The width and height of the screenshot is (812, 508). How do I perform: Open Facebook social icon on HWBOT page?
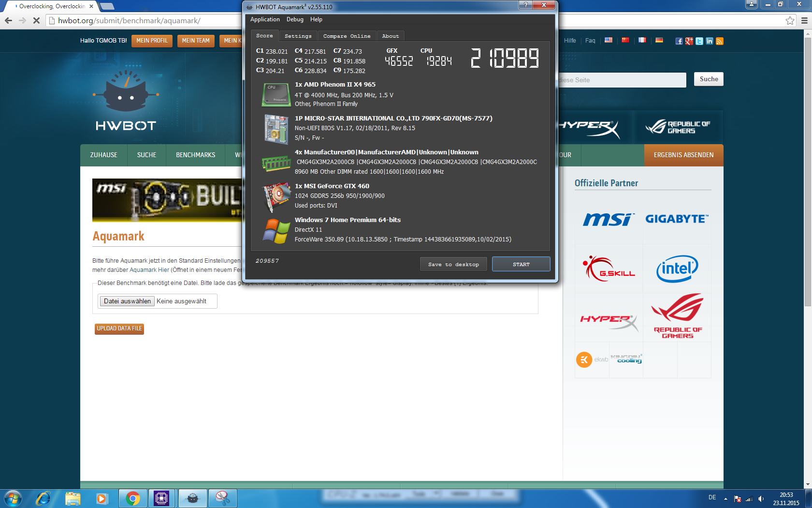click(x=679, y=41)
